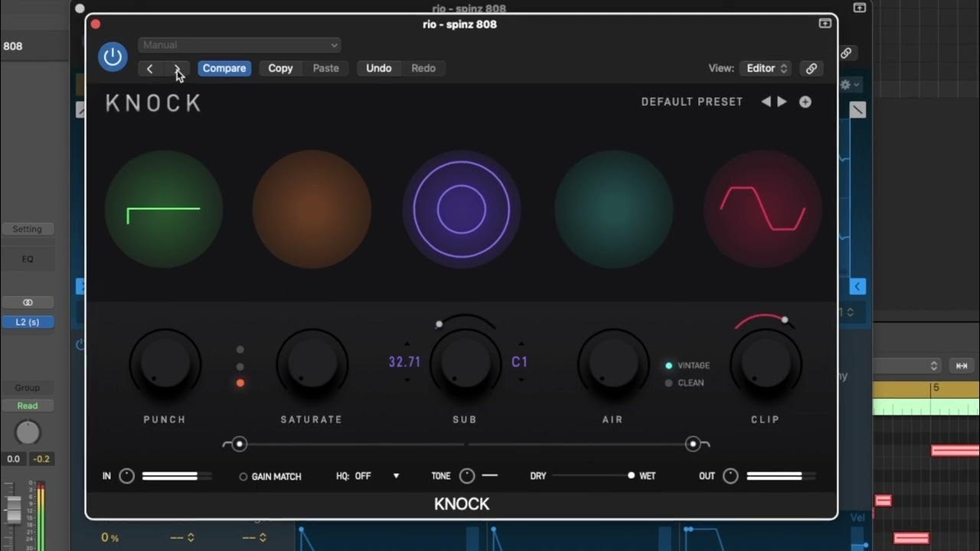The image size is (980, 551).
Task: Select the top saturation mode dot
Action: click(x=240, y=350)
